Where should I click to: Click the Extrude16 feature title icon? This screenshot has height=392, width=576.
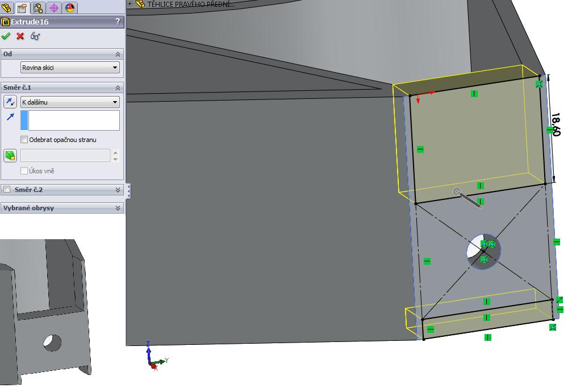click(x=5, y=22)
